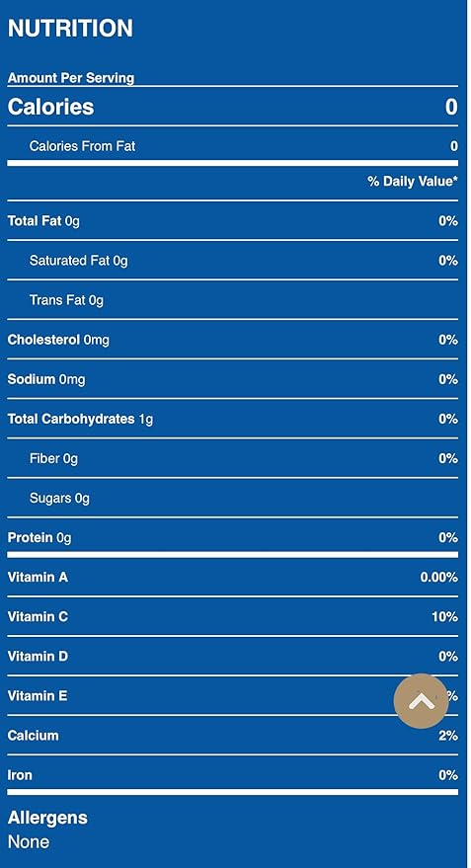Screen dimensions: 471x868
Task: Select the Iron row label
Action: [x=20, y=775]
